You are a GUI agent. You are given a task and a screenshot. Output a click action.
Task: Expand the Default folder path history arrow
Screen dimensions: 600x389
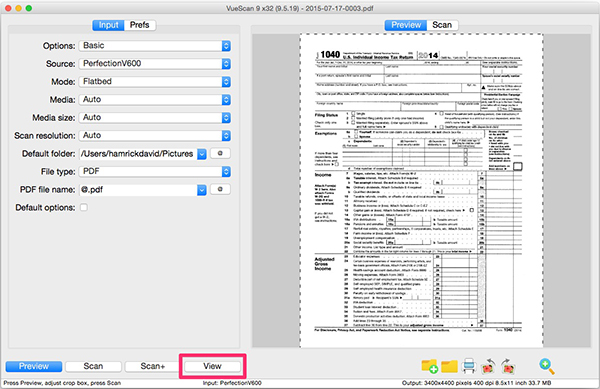tap(202, 154)
